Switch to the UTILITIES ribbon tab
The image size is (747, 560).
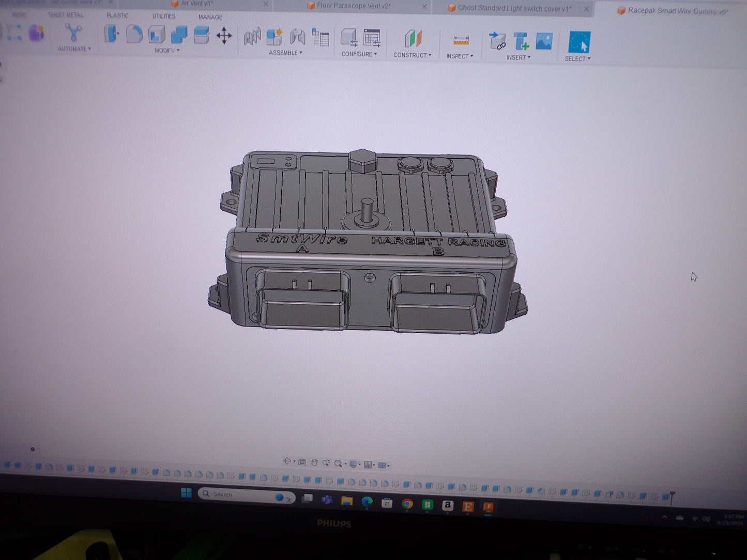163,17
